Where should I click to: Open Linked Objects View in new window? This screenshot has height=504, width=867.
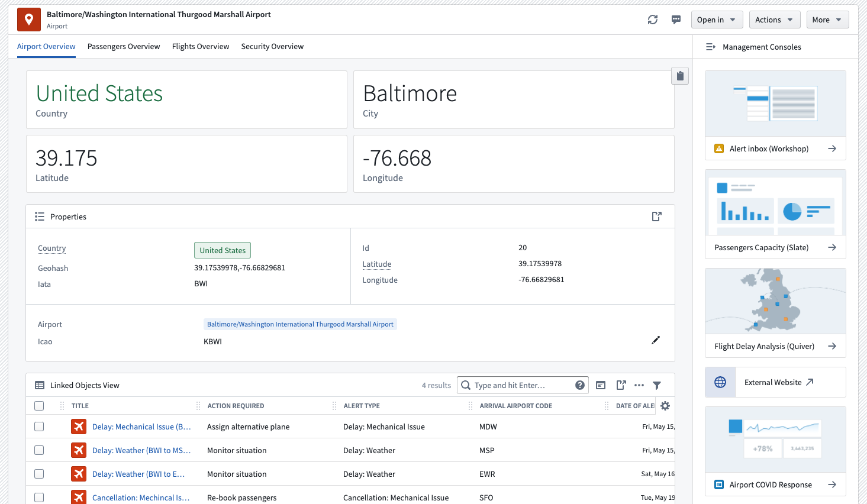click(621, 385)
